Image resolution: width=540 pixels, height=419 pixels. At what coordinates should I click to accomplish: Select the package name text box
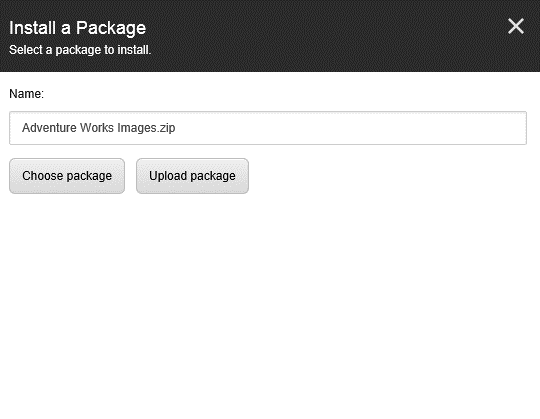268,128
